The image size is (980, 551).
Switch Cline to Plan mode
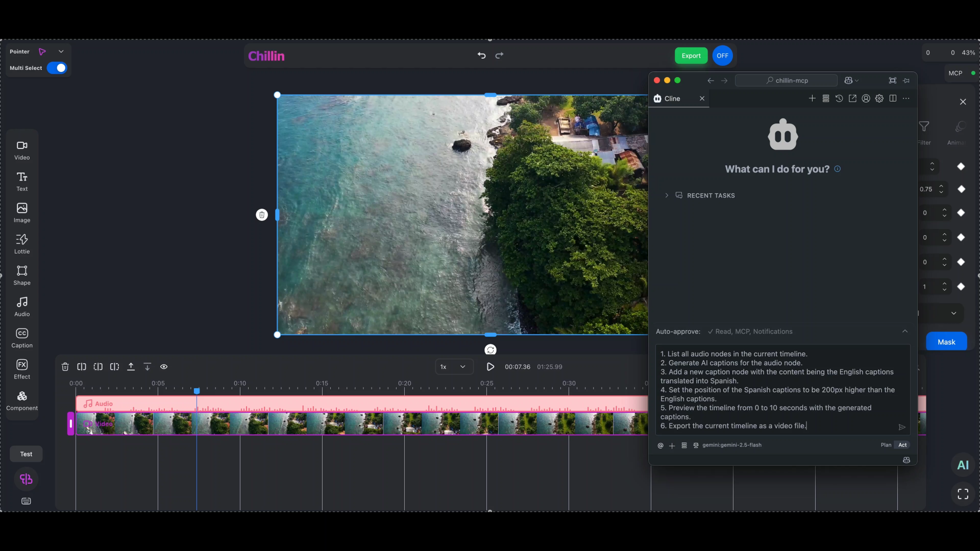point(886,445)
